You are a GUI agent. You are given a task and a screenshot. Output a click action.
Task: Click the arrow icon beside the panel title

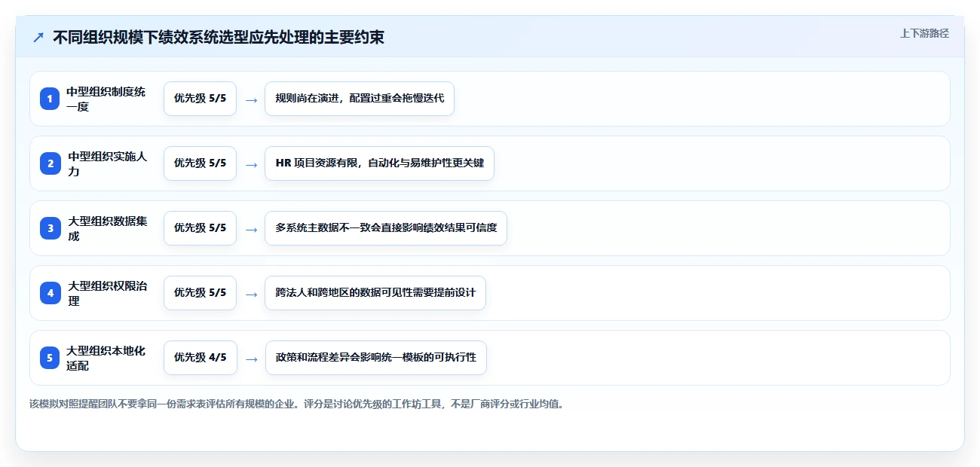[x=38, y=37]
